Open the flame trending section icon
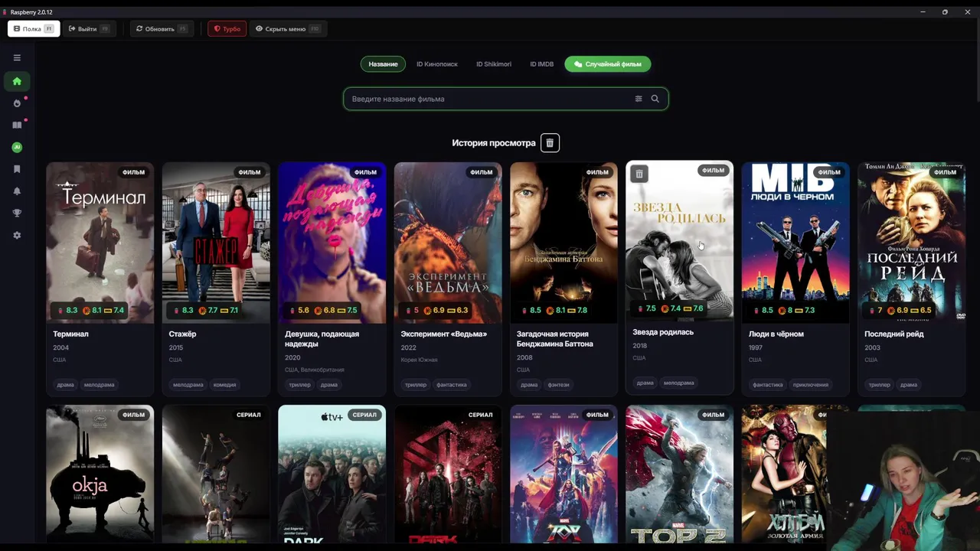The image size is (980, 551). tap(17, 103)
